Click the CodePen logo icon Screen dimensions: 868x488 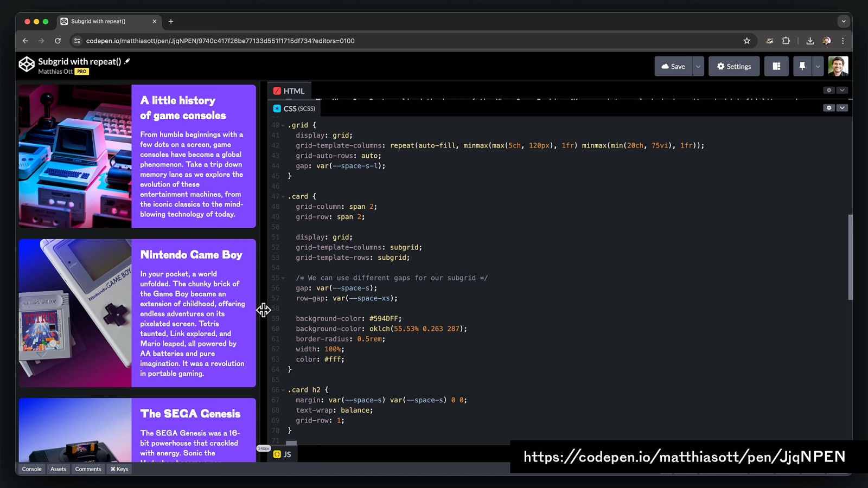click(27, 65)
